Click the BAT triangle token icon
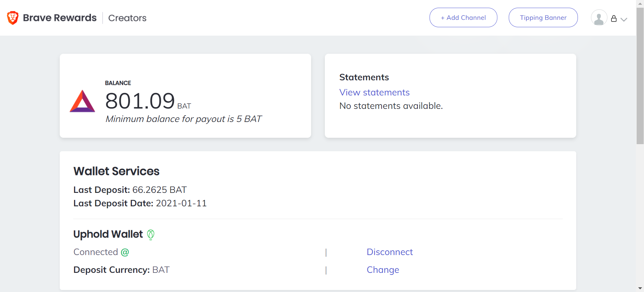This screenshot has width=644, height=292. tap(82, 101)
